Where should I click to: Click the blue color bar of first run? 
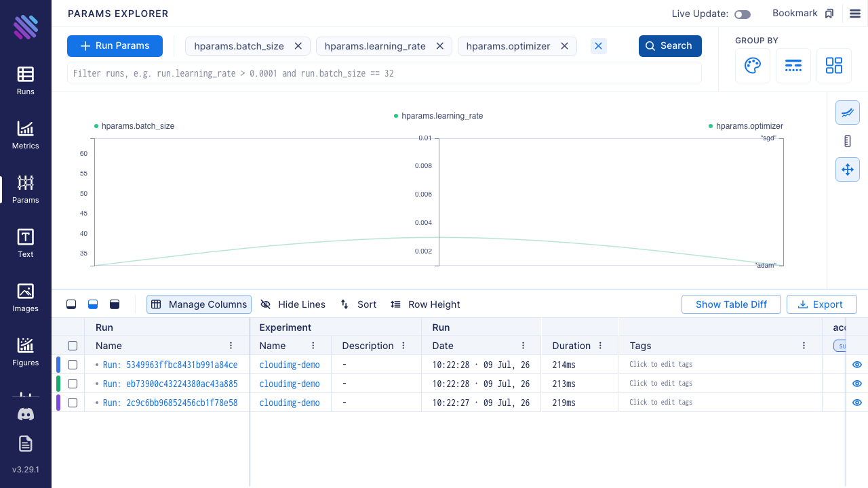coord(58,365)
